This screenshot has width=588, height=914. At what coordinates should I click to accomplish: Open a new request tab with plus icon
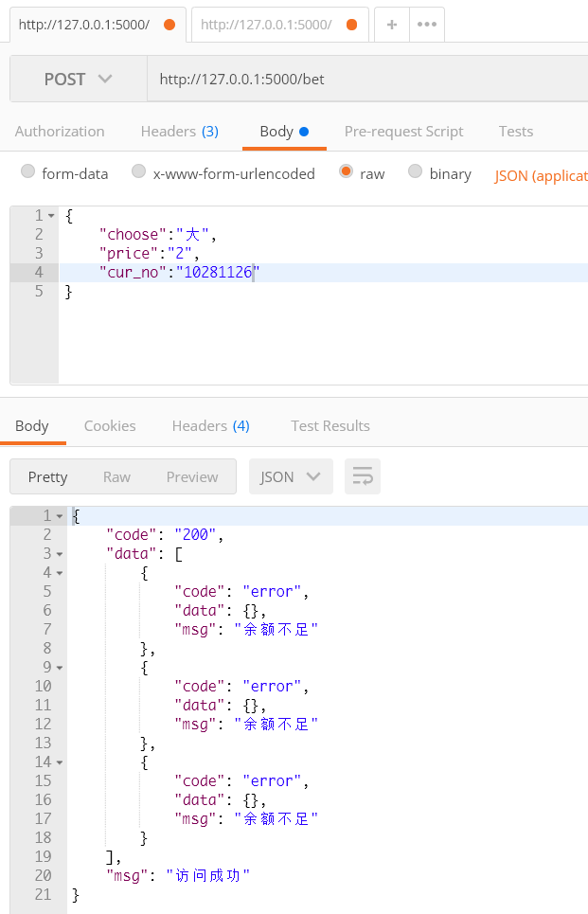point(392,25)
